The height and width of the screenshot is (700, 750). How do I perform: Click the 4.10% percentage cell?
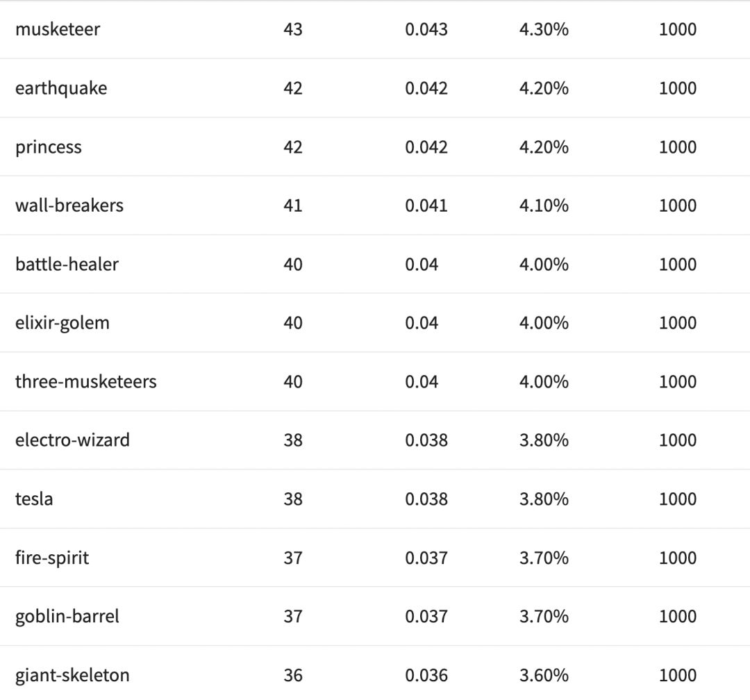coord(544,206)
